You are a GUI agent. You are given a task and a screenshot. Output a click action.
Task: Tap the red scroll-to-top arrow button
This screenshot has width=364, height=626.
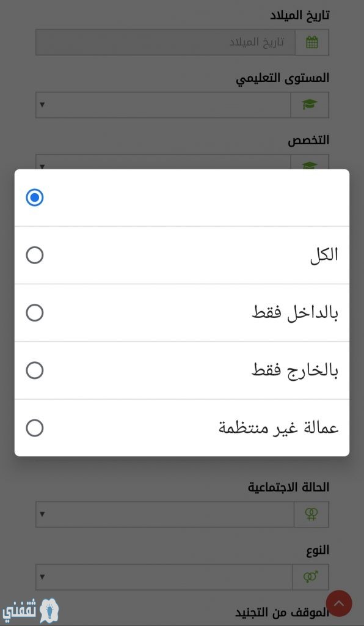339,603
